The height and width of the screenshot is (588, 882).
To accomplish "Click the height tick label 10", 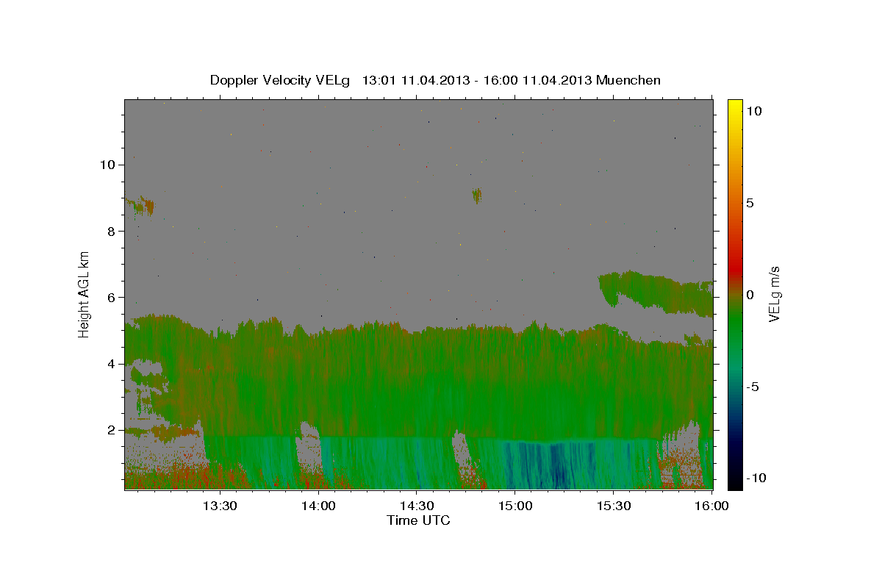I will pos(107,165).
